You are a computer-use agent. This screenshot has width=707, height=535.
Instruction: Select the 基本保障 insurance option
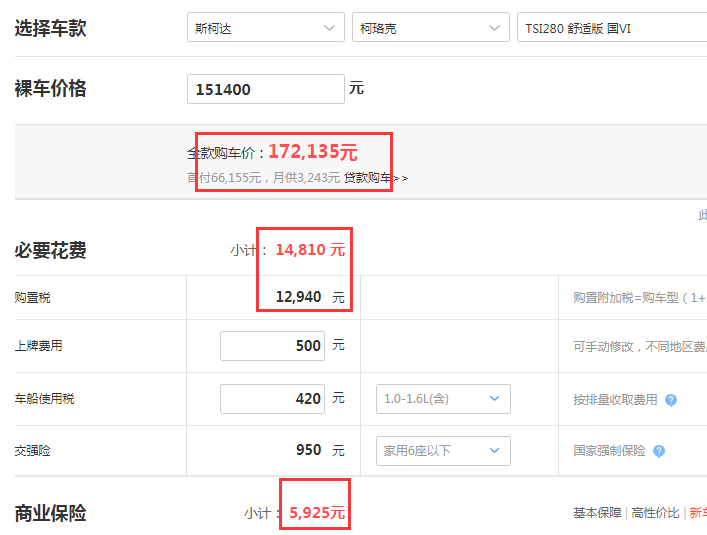tap(597, 512)
